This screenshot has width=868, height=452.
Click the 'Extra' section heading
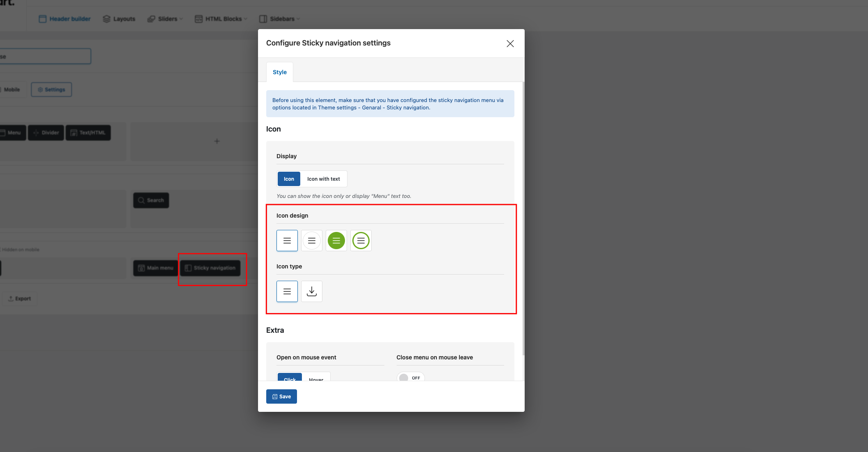pos(275,330)
